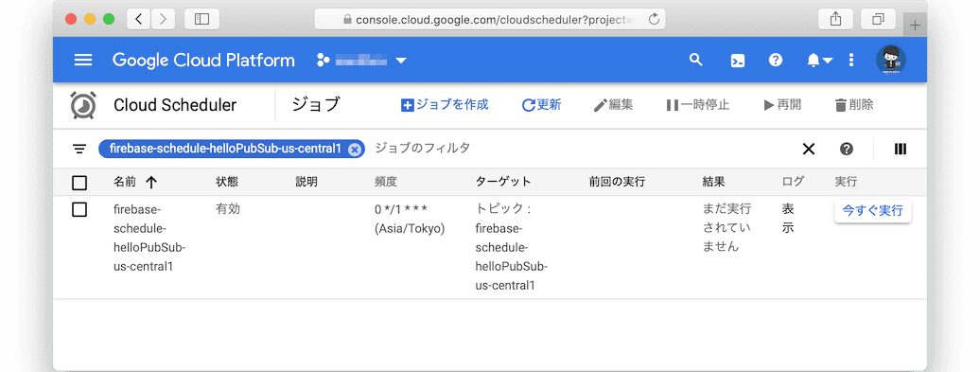Open the help question mark in blue header
Image resolution: width=980 pixels, height=372 pixels.
[x=776, y=60]
